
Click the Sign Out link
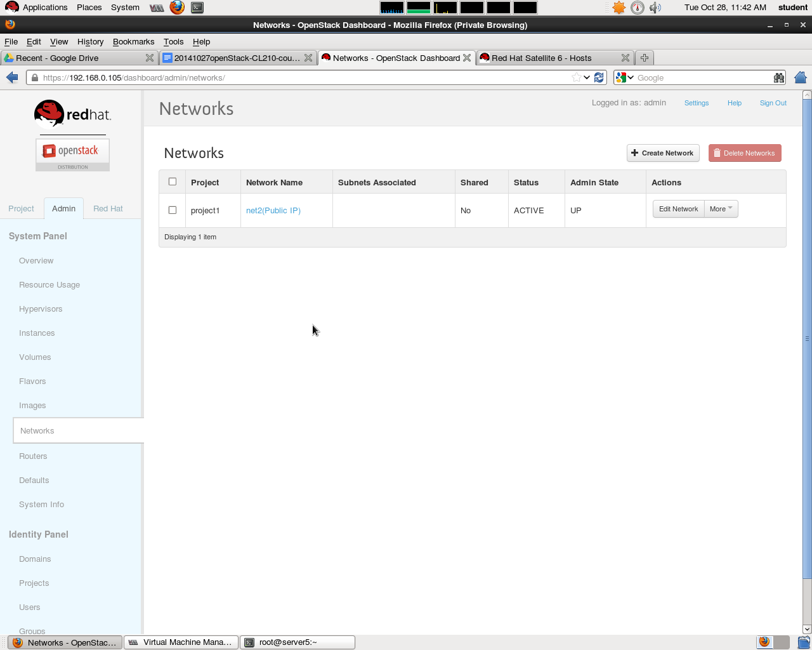click(x=773, y=103)
